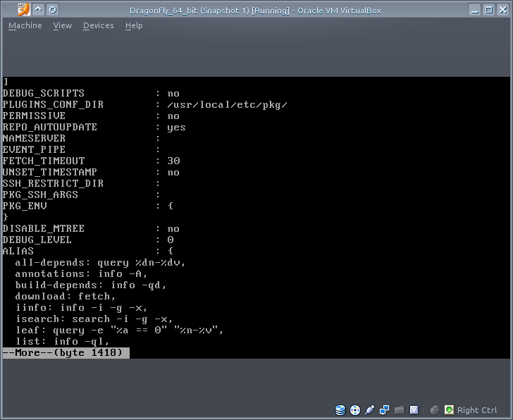Click the video capture status icon
513x420 pixels.
(x=414, y=410)
